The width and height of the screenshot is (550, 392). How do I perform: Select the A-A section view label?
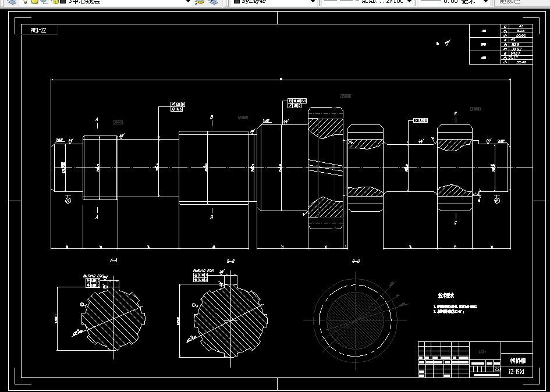(x=113, y=260)
